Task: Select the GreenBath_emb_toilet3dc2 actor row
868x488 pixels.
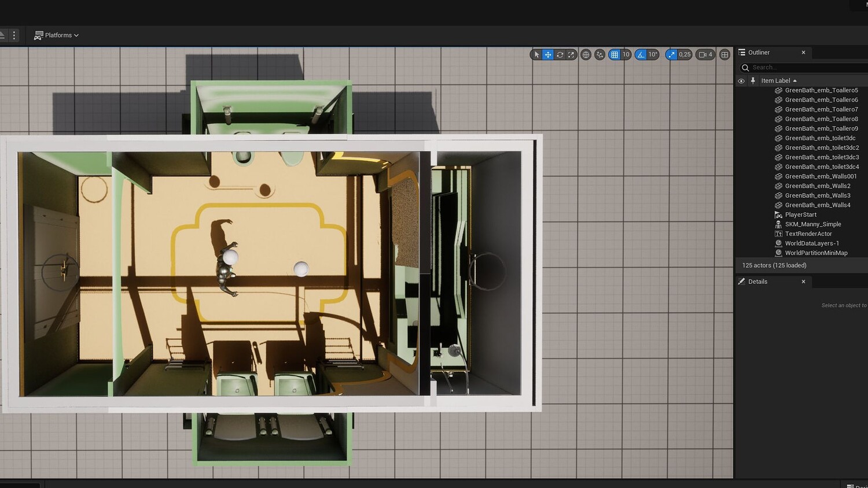Action: coord(822,147)
